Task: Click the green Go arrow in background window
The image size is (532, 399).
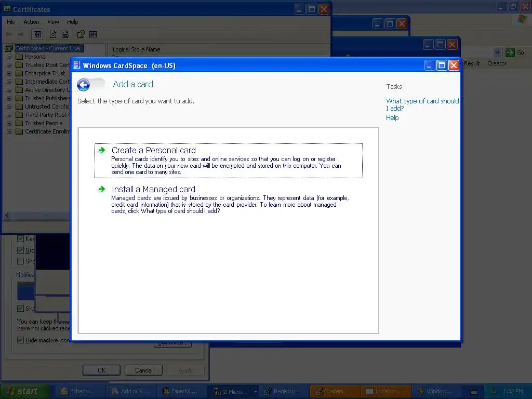Action: [x=510, y=52]
